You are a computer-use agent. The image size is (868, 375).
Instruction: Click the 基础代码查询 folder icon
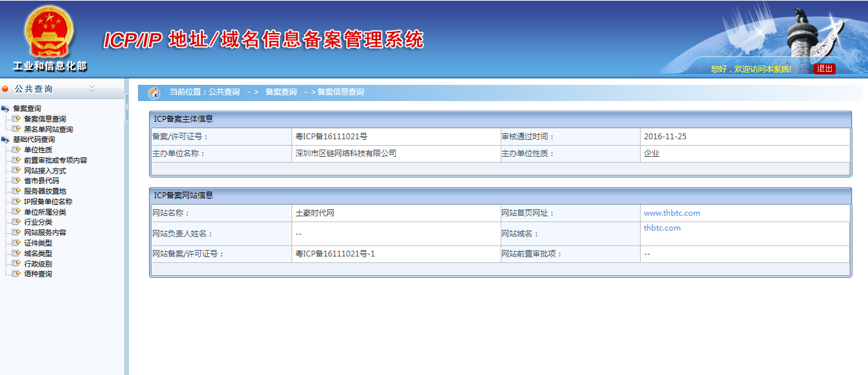[6, 140]
